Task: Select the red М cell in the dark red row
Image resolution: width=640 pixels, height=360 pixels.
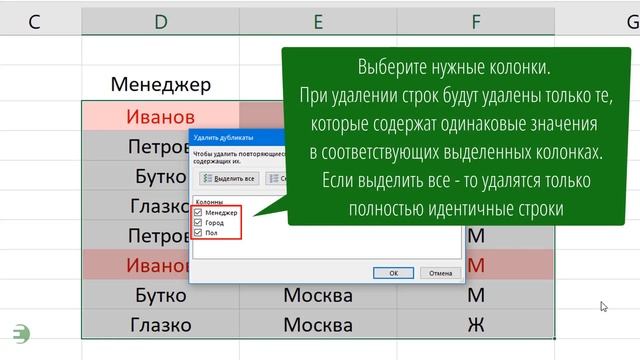Action: pos(510,265)
